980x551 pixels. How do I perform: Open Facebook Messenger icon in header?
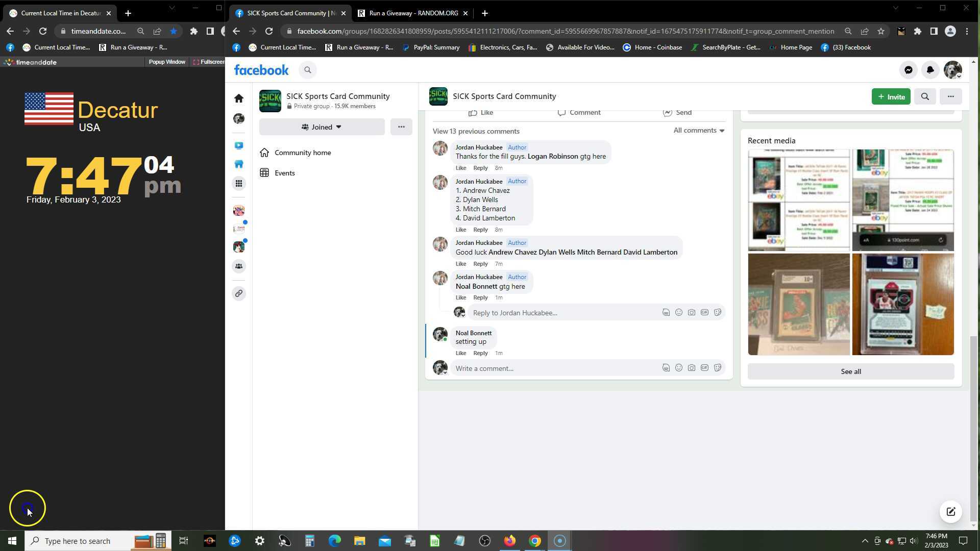point(908,70)
